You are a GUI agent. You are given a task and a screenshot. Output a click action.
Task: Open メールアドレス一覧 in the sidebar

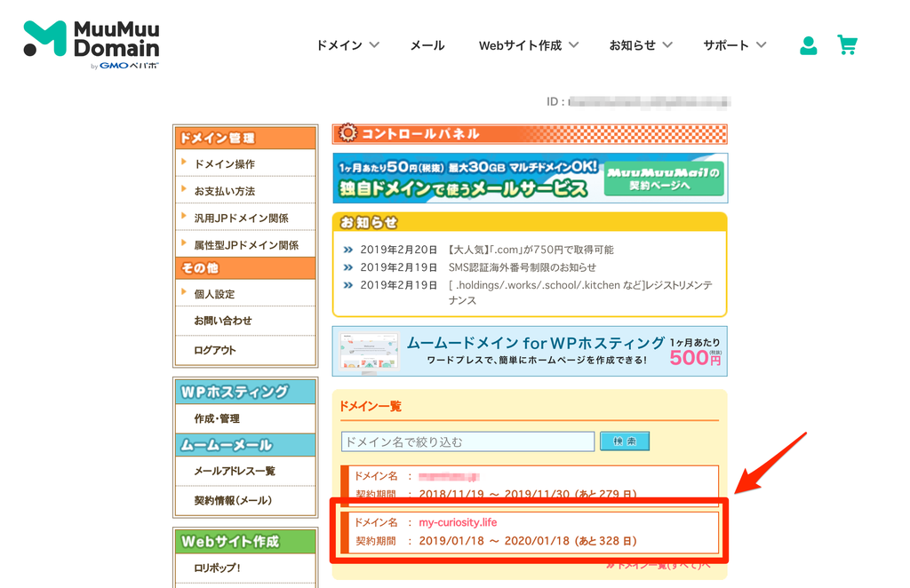[235, 471]
